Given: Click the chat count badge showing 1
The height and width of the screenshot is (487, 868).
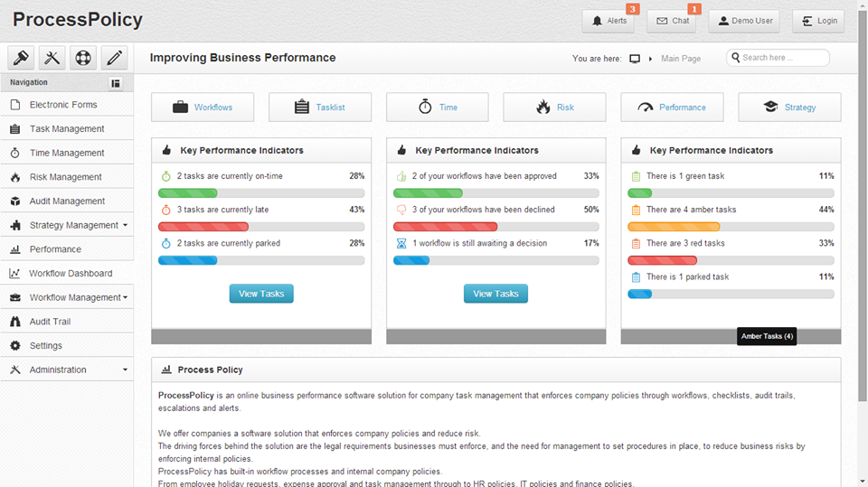Looking at the screenshot, I should [694, 9].
